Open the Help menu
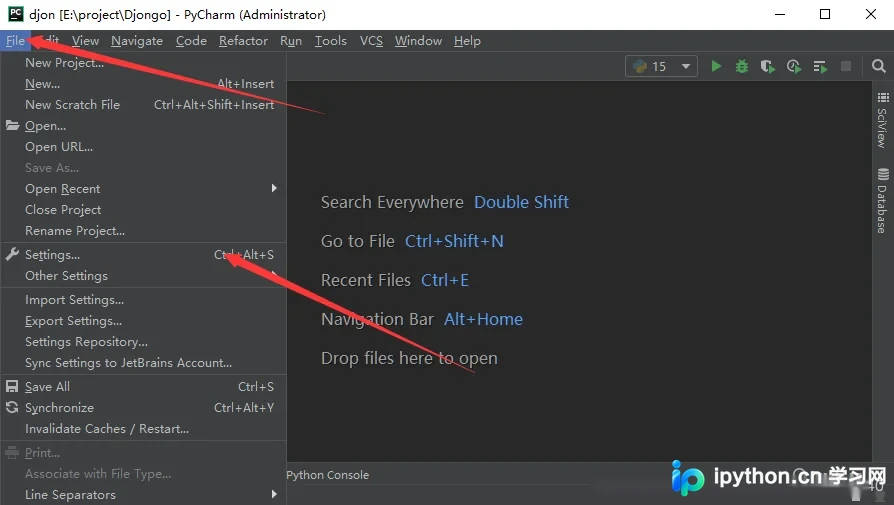This screenshot has width=894, height=505. (468, 40)
